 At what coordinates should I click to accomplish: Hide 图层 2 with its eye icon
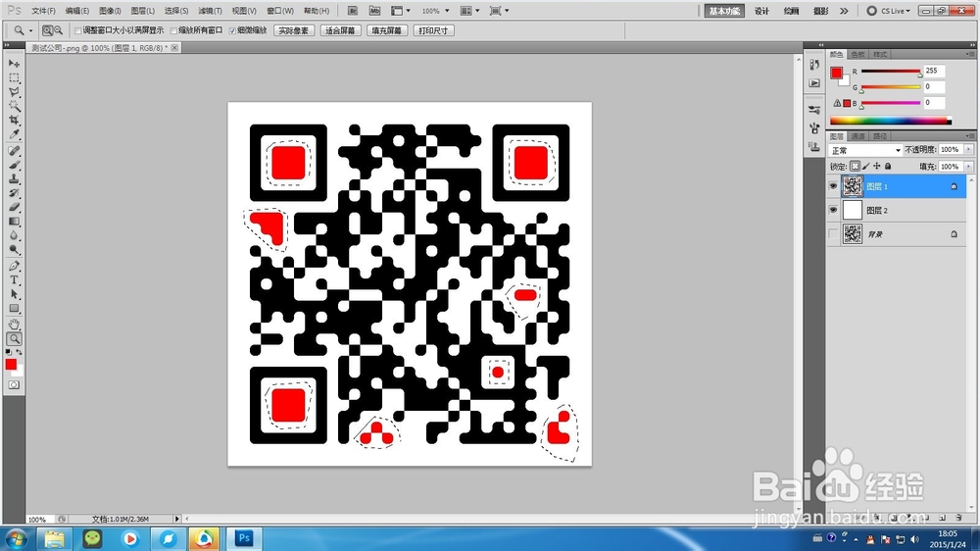(833, 210)
